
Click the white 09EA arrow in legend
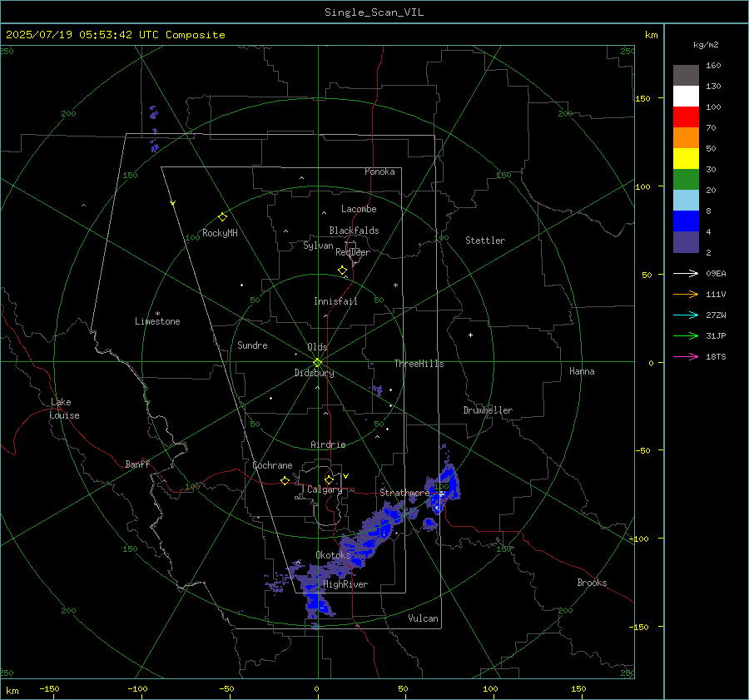point(686,273)
